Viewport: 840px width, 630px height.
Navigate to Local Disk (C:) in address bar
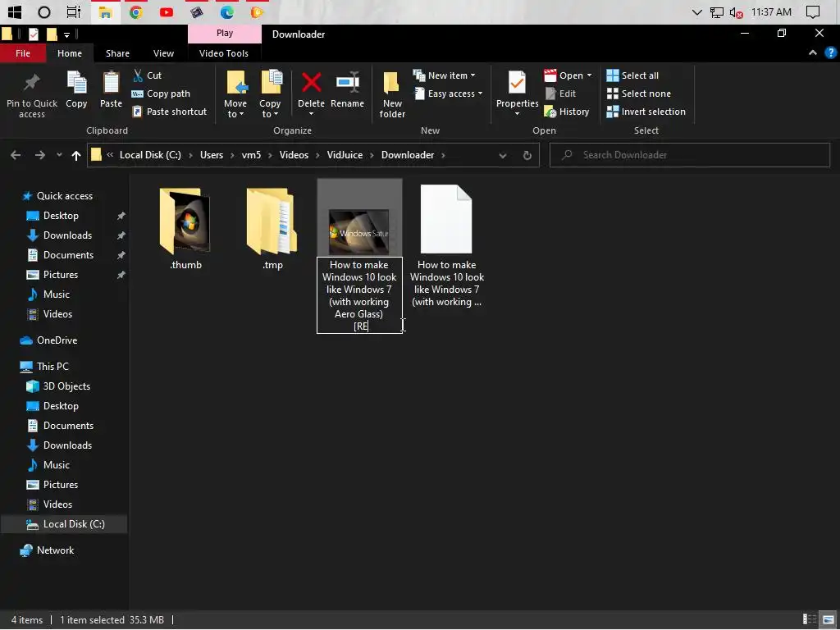click(x=150, y=155)
